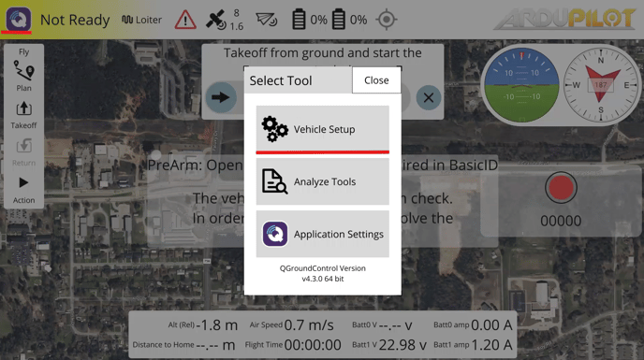Click the first battery 0% indicator

310,20
